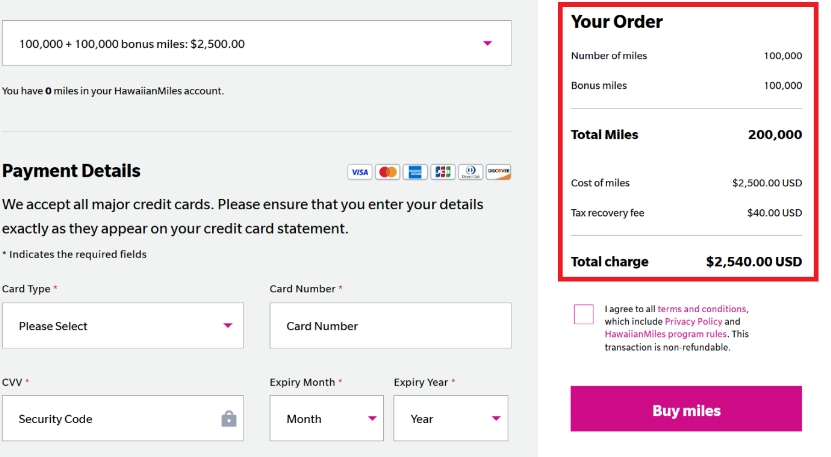The image size is (831, 457).
Task: Click the American Express card icon
Action: (415, 172)
